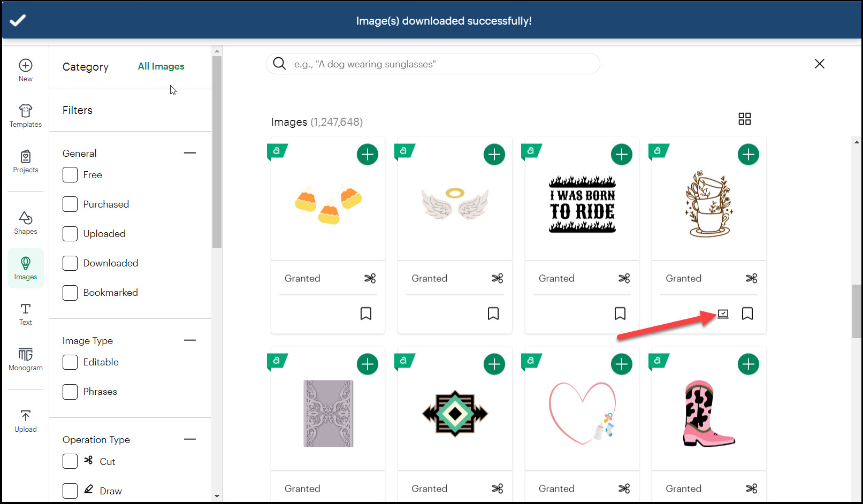
Task: Check the Downloaded filter
Action: tap(70, 263)
